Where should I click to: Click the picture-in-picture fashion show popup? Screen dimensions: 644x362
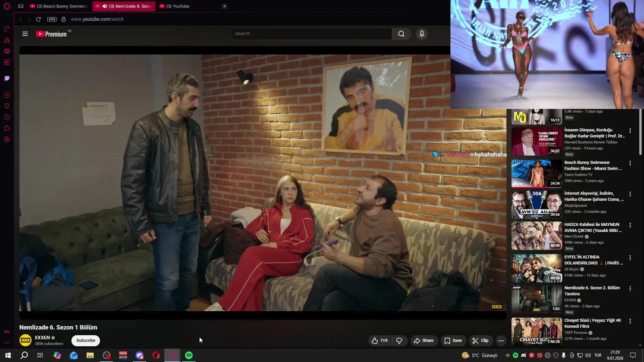pos(547,54)
